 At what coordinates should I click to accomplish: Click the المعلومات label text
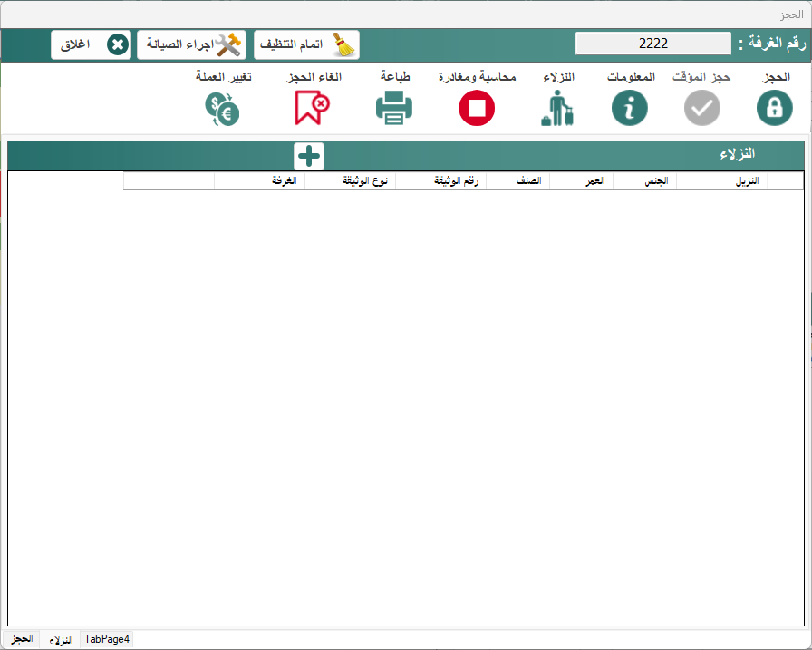pyautogui.click(x=632, y=77)
